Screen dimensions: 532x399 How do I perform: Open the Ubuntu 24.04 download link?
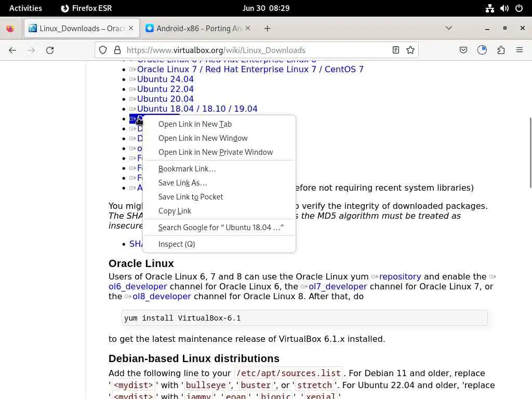[165, 79]
